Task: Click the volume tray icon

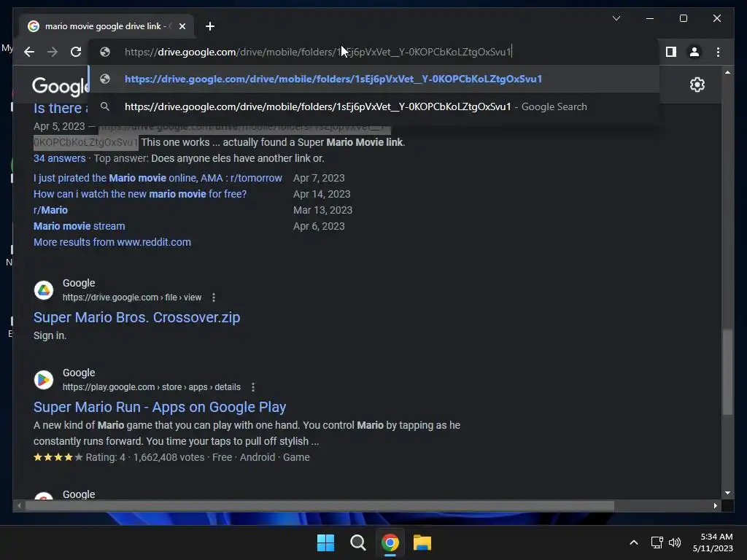Action: 675,542
